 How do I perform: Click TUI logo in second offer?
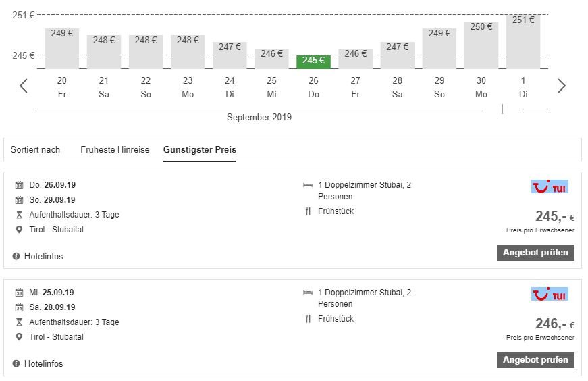coord(550,294)
